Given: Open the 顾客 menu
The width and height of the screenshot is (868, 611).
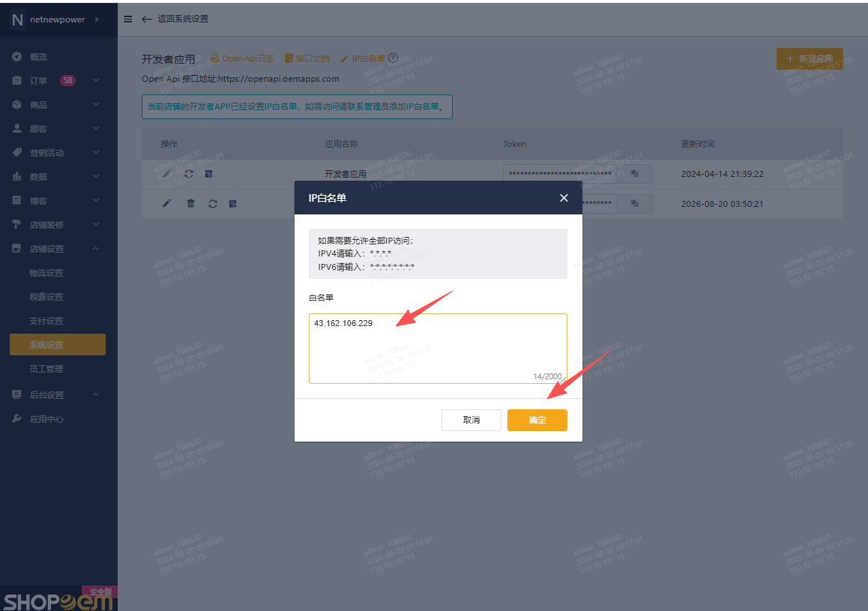Looking at the screenshot, I should pos(38,128).
